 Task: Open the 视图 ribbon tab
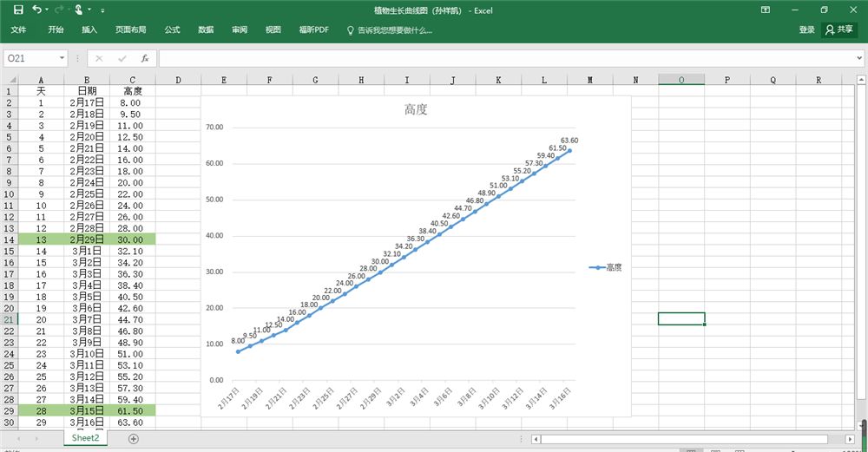tap(273, 29)
